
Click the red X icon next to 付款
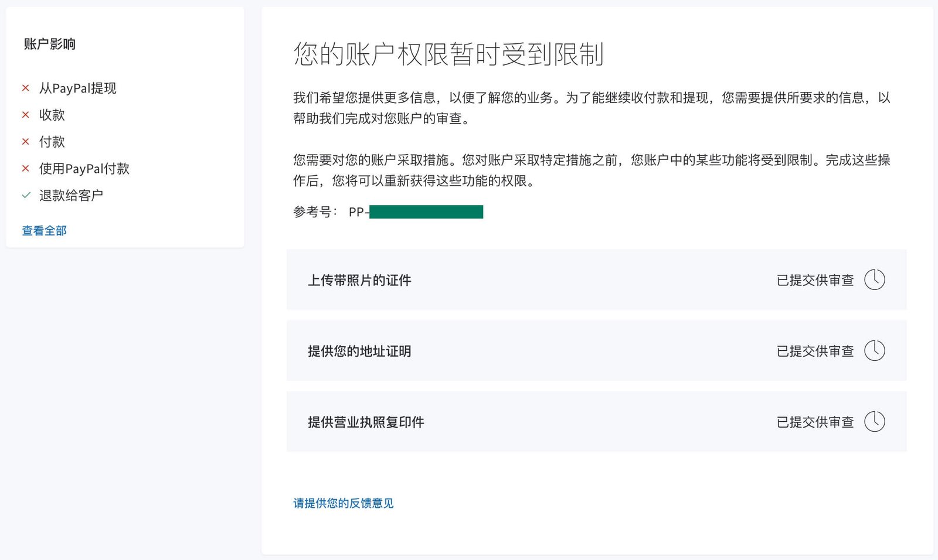click(25, 142)
